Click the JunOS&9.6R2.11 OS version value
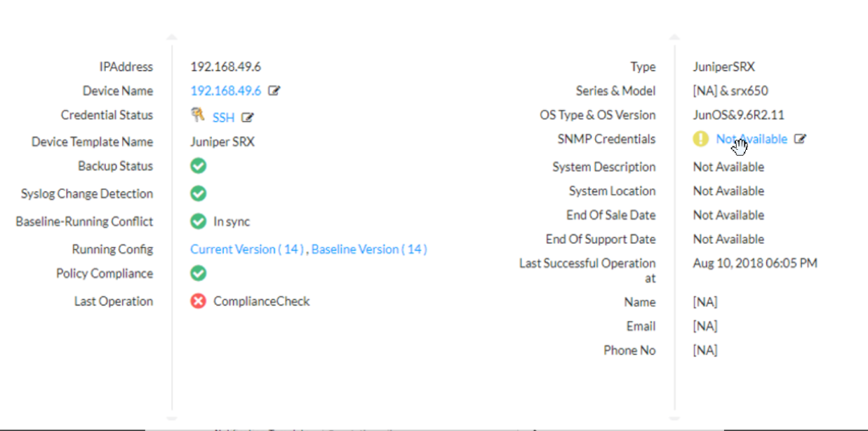Image resolution: width=868 pixels, height=431 pixels. pos(740,115)
